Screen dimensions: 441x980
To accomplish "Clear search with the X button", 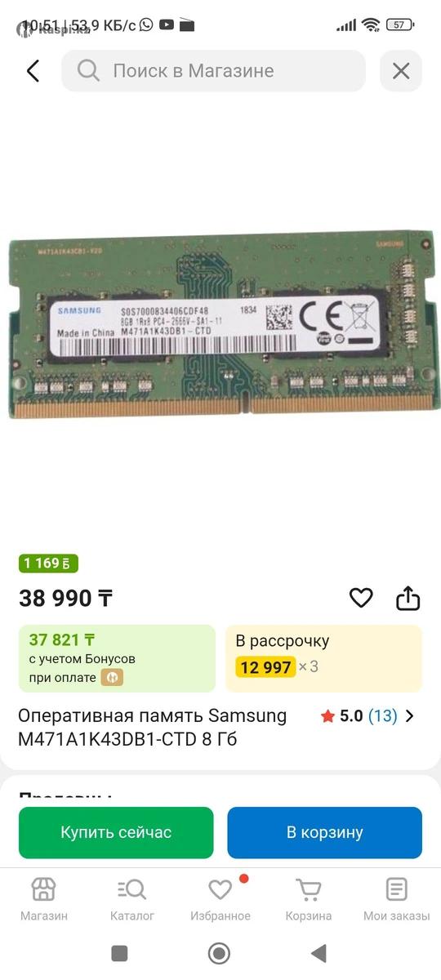I will click(401, 71).
